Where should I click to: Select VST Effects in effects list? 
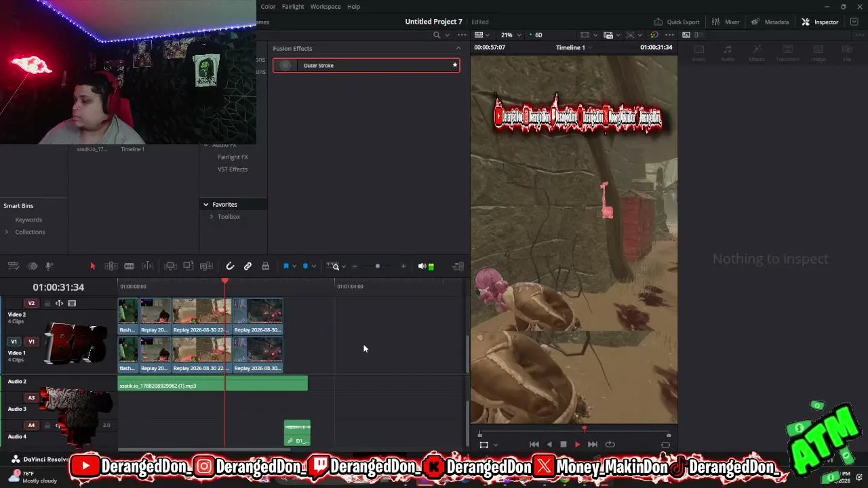coord(233,169)
